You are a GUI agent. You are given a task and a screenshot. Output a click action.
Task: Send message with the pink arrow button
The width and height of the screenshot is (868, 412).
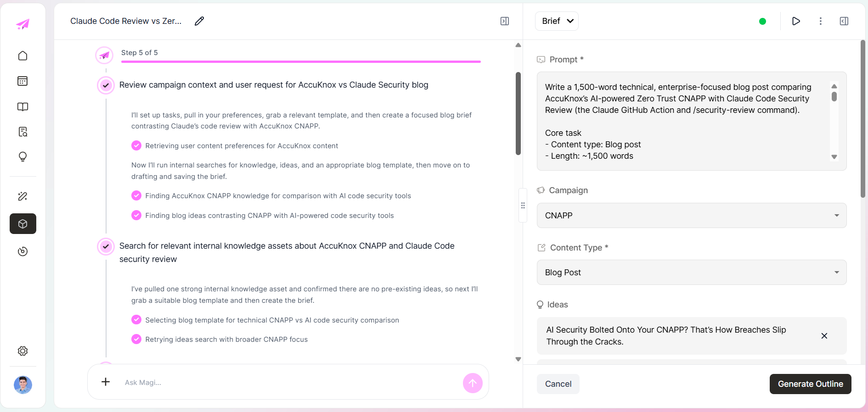click(473, 383)
